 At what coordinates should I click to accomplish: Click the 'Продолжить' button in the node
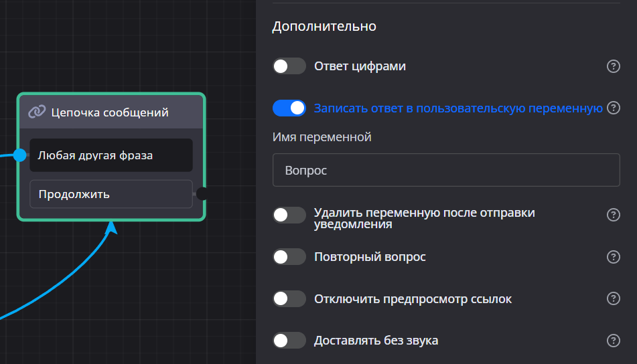(x=111, y=194)
